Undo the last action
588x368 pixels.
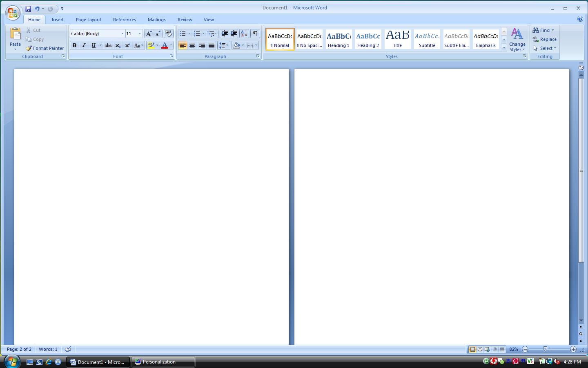37,9
